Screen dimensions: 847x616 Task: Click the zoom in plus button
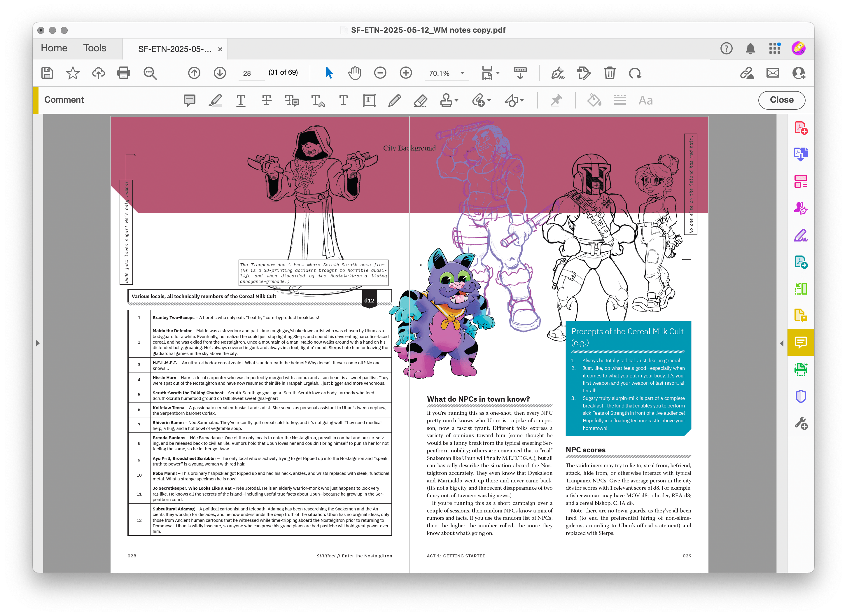coord(406,73)
